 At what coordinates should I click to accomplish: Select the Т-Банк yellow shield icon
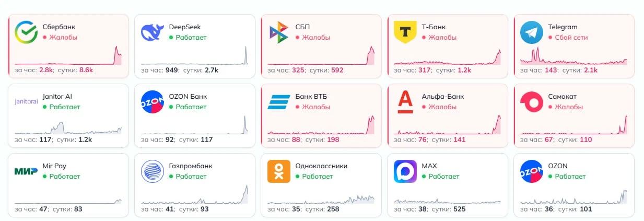point(405,32)
